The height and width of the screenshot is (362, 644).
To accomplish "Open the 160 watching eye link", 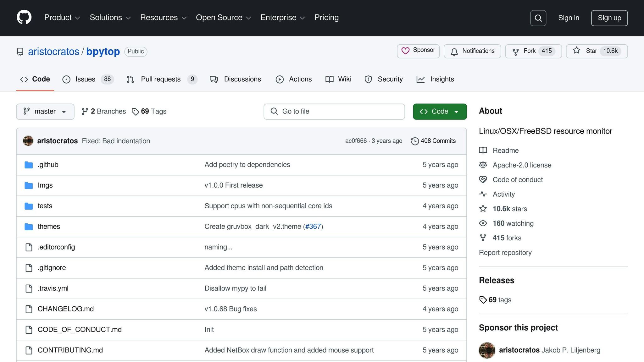I will pyautogui.click(x=513, y=223).
